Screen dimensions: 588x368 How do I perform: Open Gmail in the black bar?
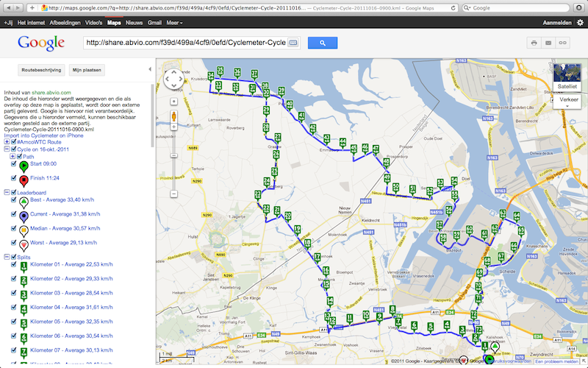tap(154, 23)
